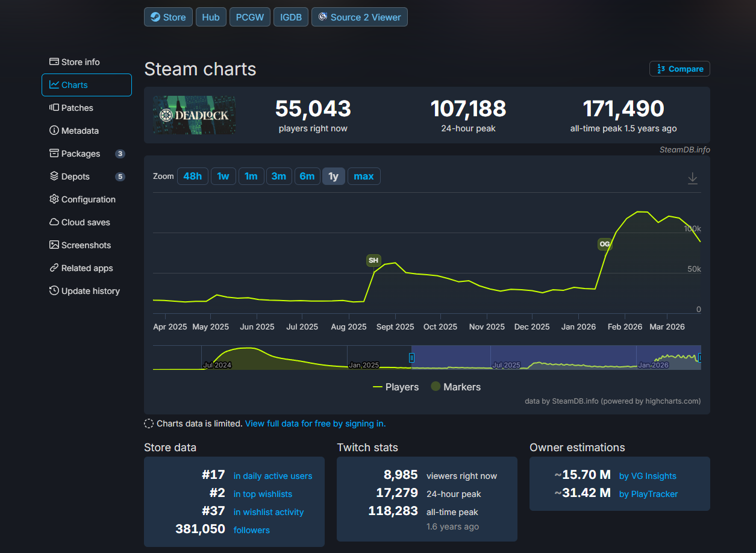The width and height of the screenshot is (756, 553).
Task: Open the Hub link button
Action: tap(211, 17)
